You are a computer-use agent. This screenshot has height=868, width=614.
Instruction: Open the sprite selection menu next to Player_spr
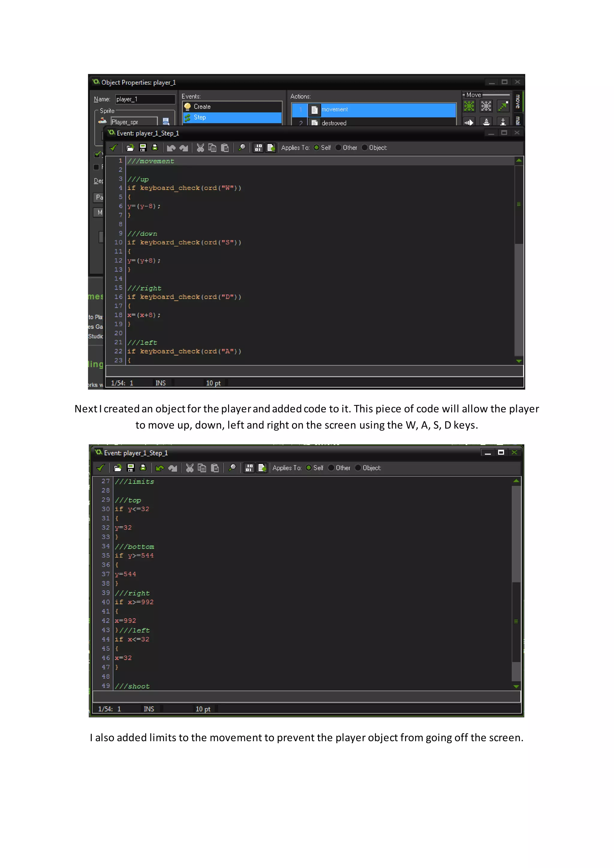166,121
